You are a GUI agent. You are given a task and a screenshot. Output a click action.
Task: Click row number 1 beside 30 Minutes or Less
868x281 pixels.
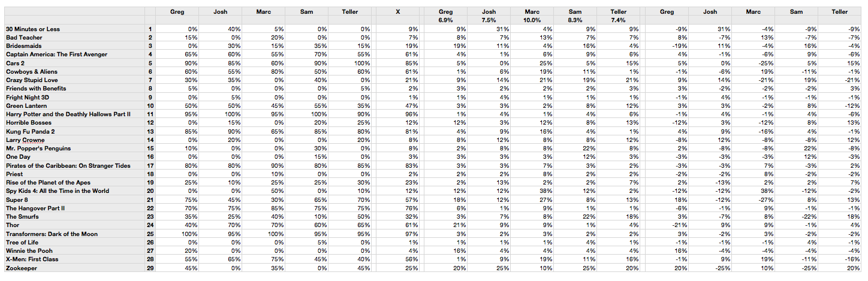pyautogui.click(x=150, y=29)
